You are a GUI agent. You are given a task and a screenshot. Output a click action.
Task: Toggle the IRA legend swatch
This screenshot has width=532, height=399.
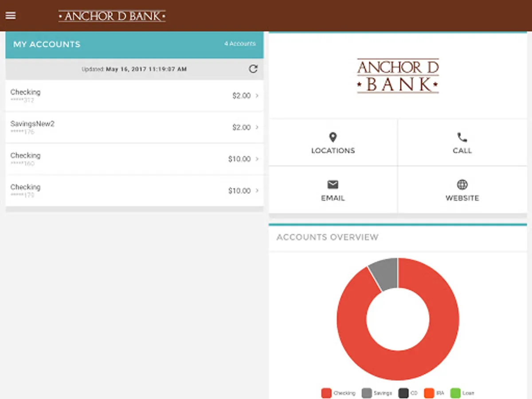pyautogui.click(x=429, y=393)
